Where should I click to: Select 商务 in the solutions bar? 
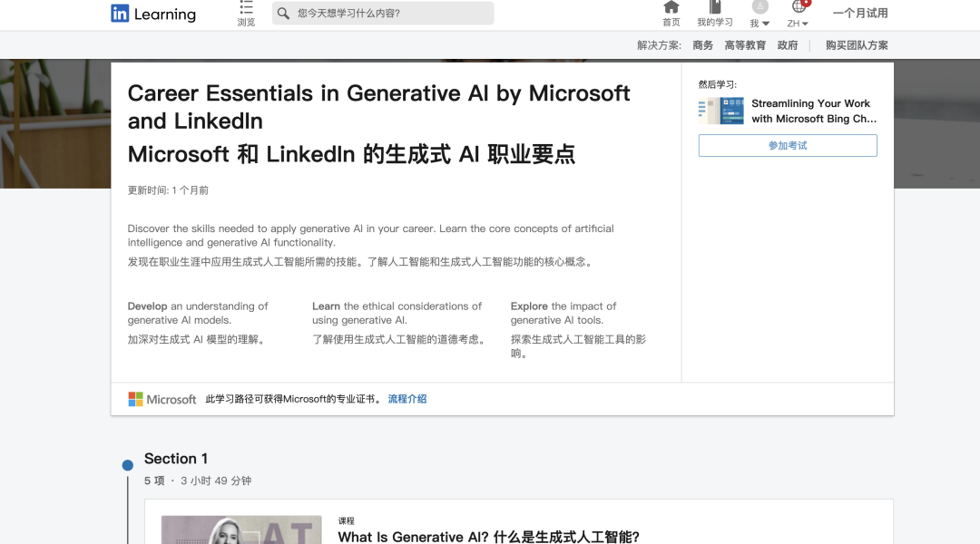click(x=702, y=44)
